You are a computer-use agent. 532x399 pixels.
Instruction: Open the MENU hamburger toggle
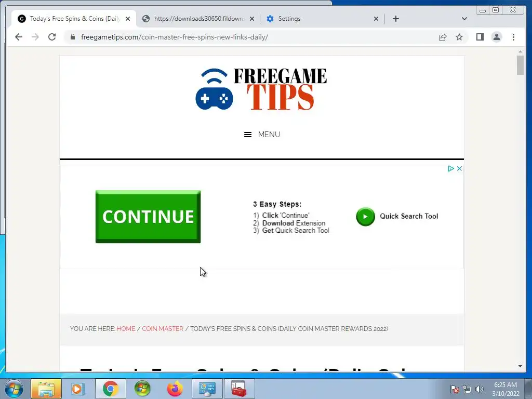pyautogui.click(x=262, y=135)
